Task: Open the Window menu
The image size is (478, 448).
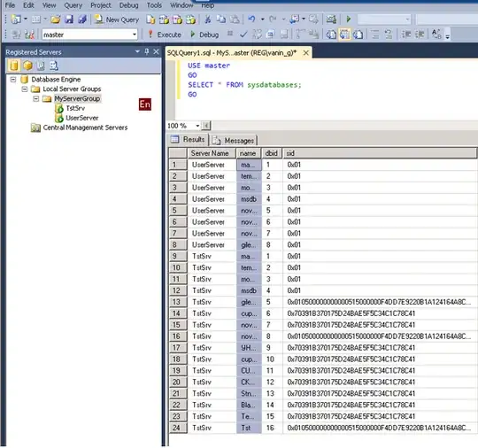Action: (x=181, y=5)
